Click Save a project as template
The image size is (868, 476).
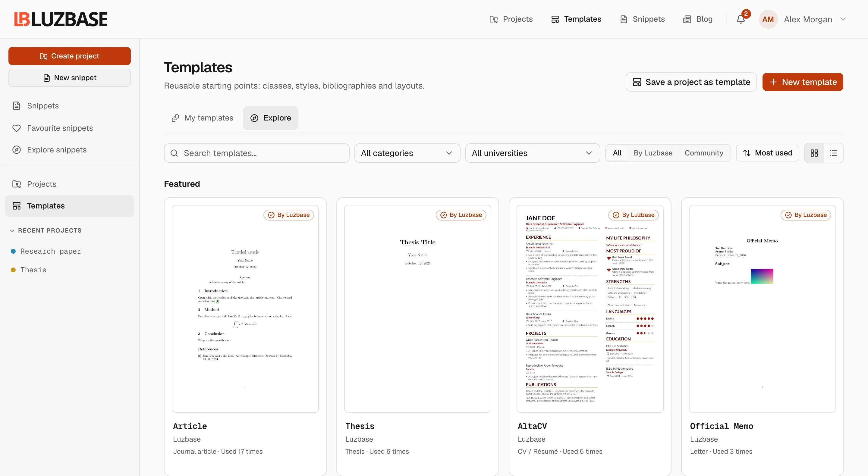[x=691, y=82]
